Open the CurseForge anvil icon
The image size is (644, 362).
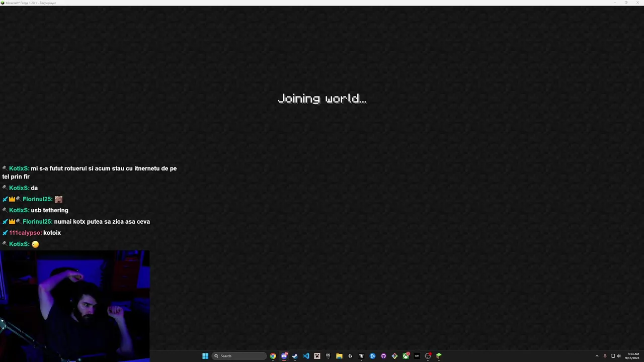click(361, 356)
